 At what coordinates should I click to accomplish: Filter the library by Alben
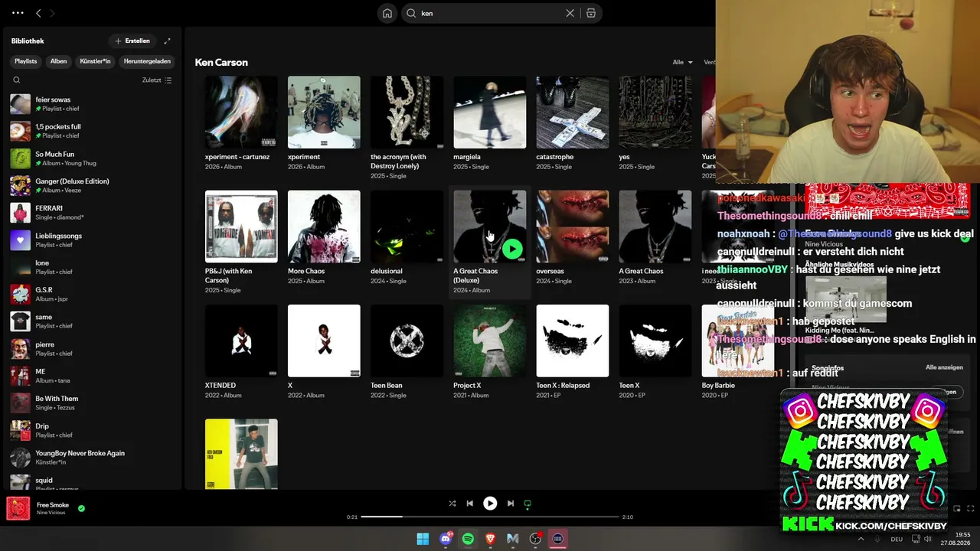click(58, 61)
